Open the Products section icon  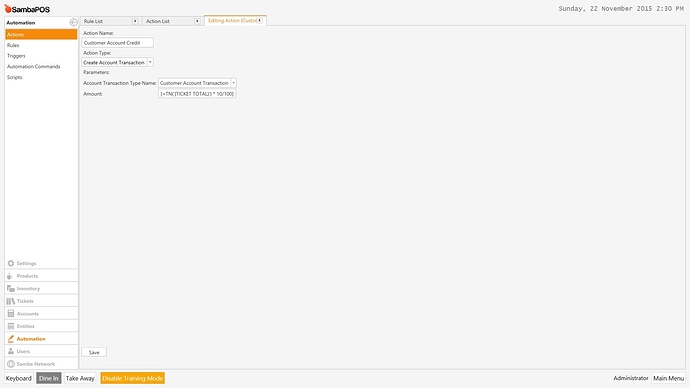click(x=10, y=276)
